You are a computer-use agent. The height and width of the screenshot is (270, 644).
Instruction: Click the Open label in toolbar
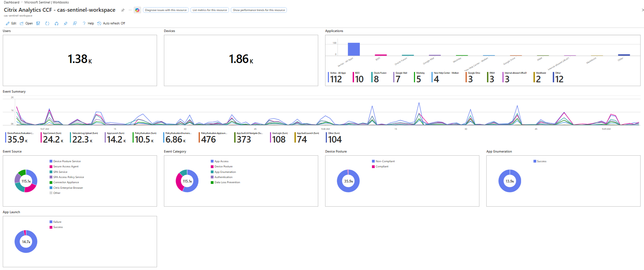29,23
